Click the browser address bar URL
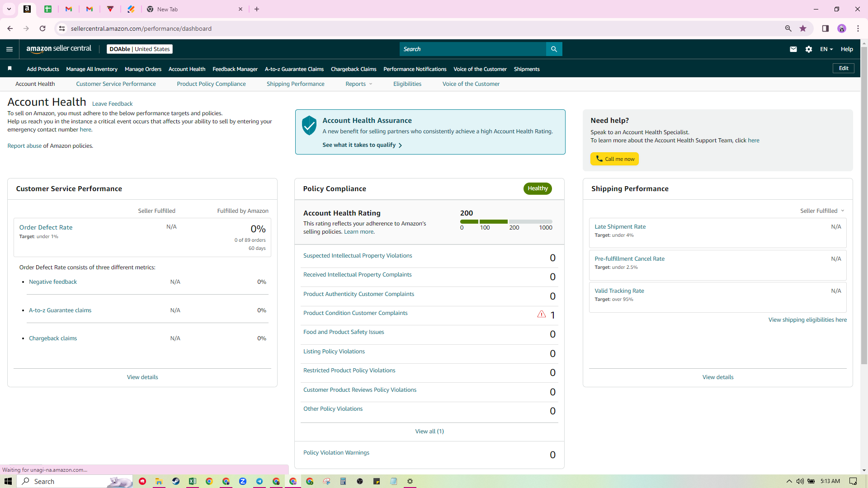This screenshot has width=868, height=488. 141,28
